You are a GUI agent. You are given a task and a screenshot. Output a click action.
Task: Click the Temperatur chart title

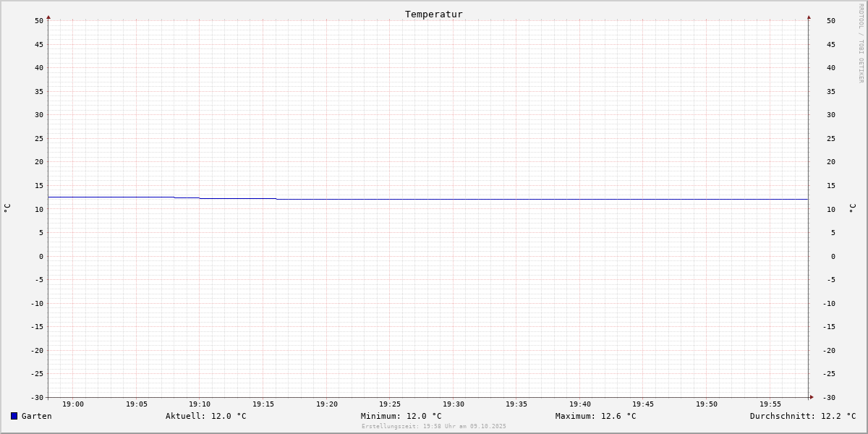434,14
